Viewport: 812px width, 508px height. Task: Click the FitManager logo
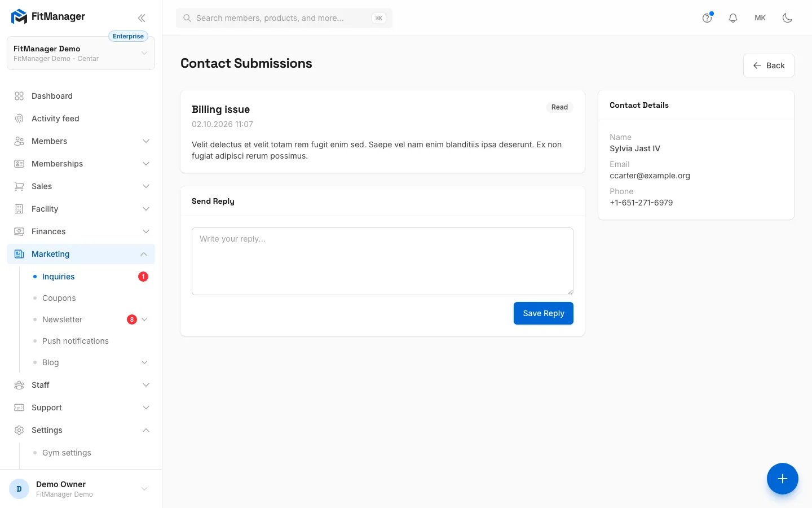[48, 16]
